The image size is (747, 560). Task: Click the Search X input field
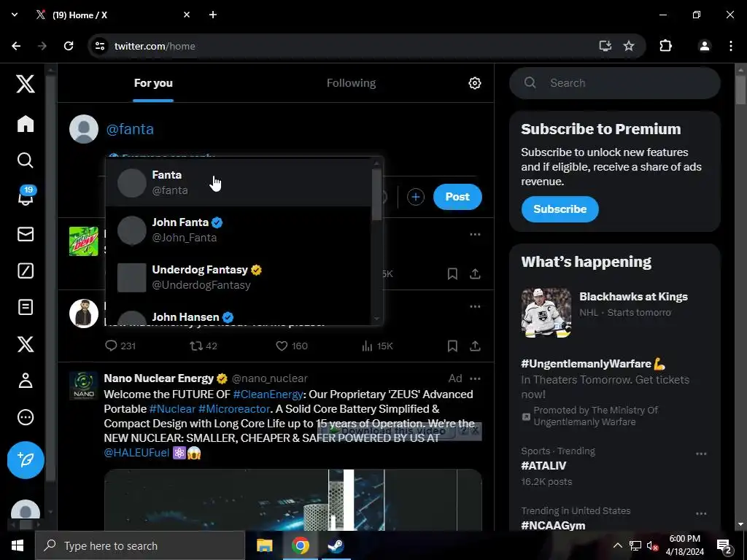pyautogui.click(x=614, y=83)
